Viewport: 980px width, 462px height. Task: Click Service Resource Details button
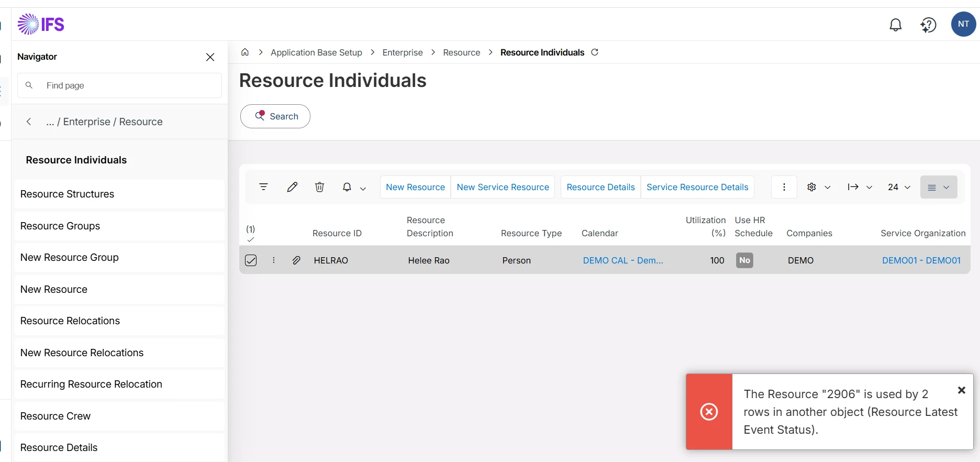coord(697,187)
